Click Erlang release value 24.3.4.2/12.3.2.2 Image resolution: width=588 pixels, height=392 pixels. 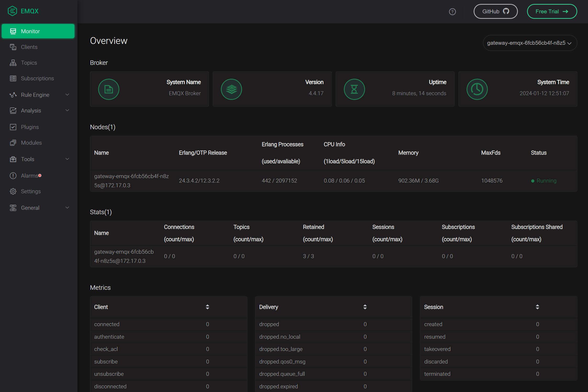(x=199, y=181)
